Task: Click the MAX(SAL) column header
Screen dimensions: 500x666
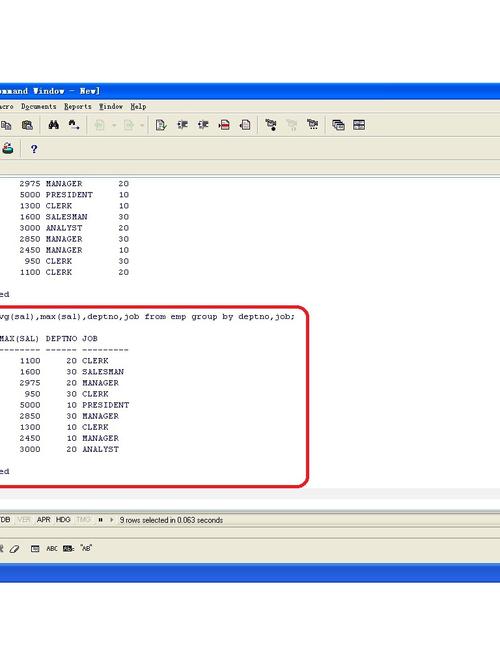Action: click(20, 339)
